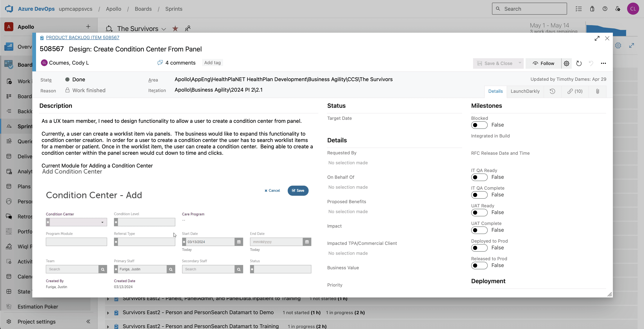The image size is (644, 329).
Task: Favorite The Survivors team with star
Action: [175, 29]
